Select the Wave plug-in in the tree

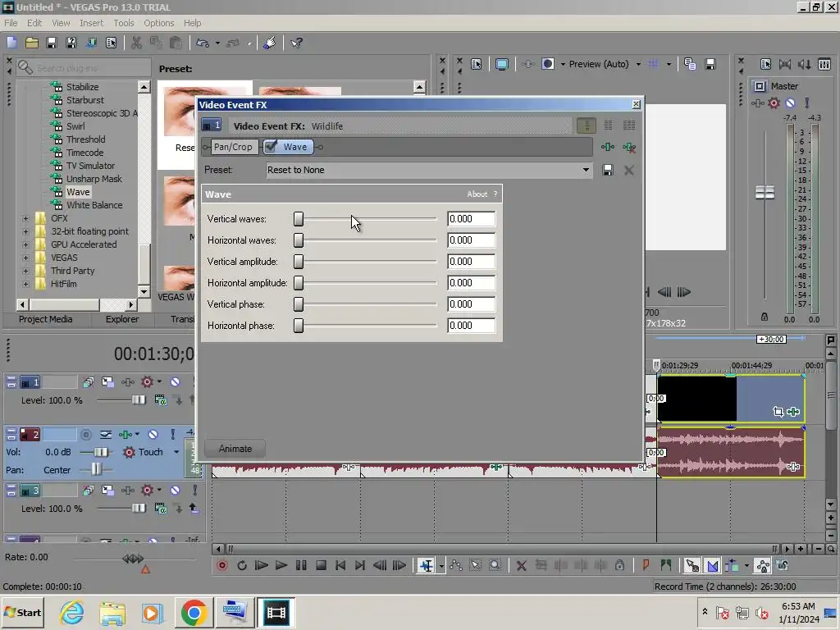78,192
